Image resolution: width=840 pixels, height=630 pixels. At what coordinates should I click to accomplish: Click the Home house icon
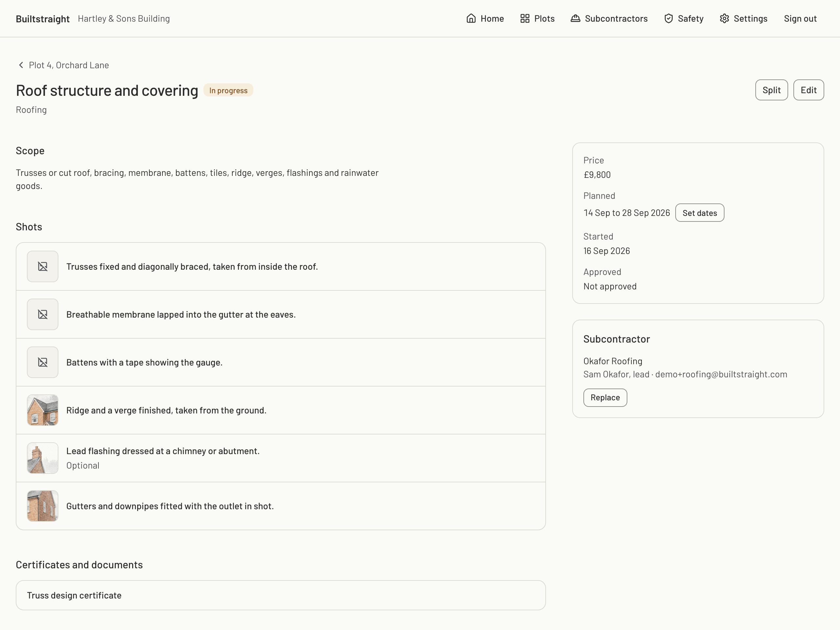click(x=471, y=19)
